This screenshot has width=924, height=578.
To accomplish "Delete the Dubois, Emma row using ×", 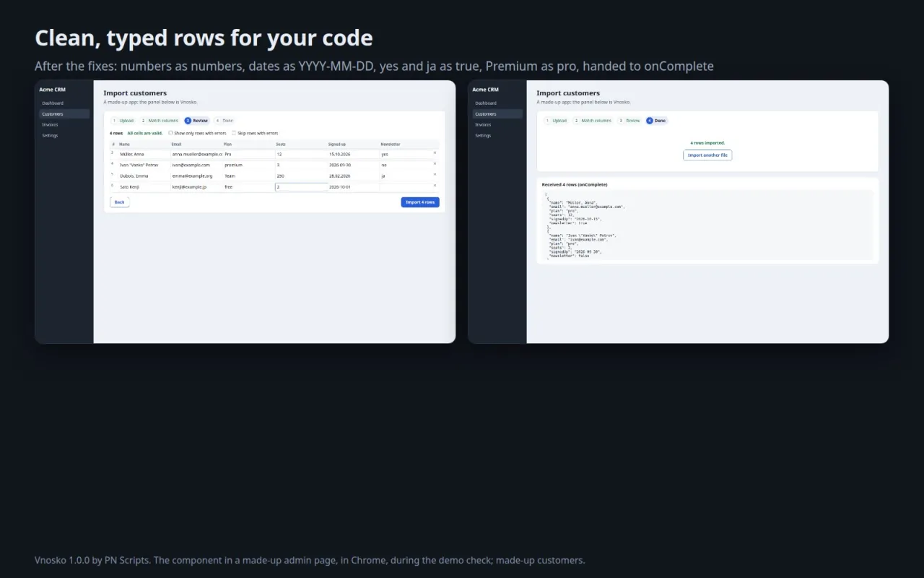I will click(x=435, y=175).
